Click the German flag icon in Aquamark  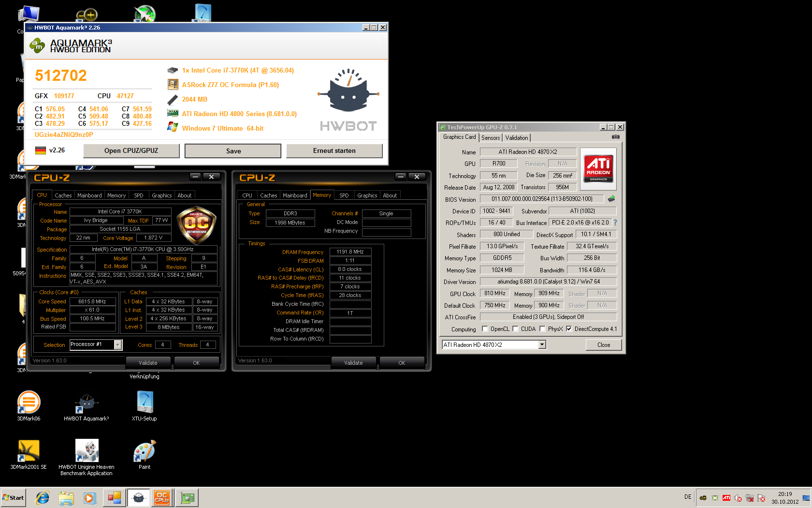[41, 150]
